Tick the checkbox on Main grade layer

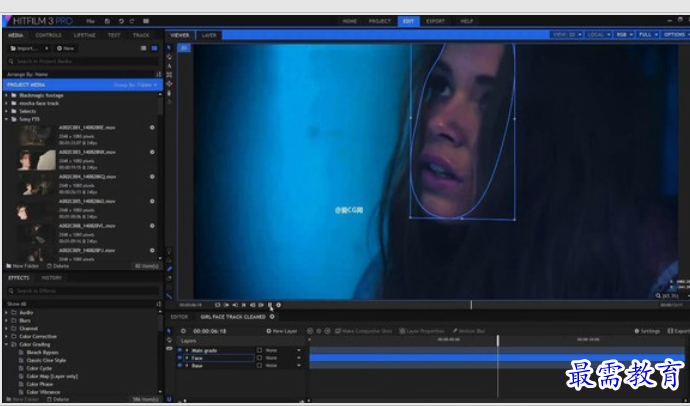(x=259, y=351)
